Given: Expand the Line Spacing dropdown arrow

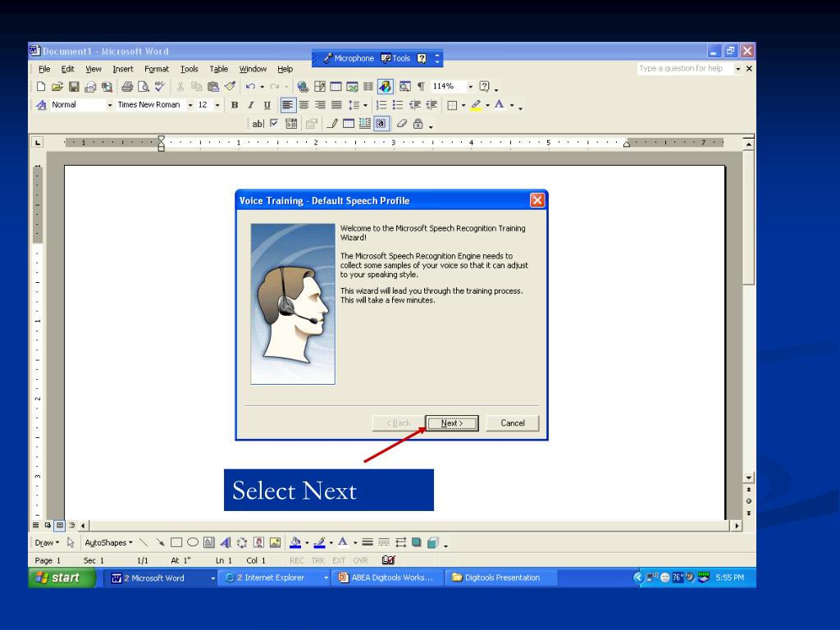Looking at the screenshot, I should tap(366, 106).
